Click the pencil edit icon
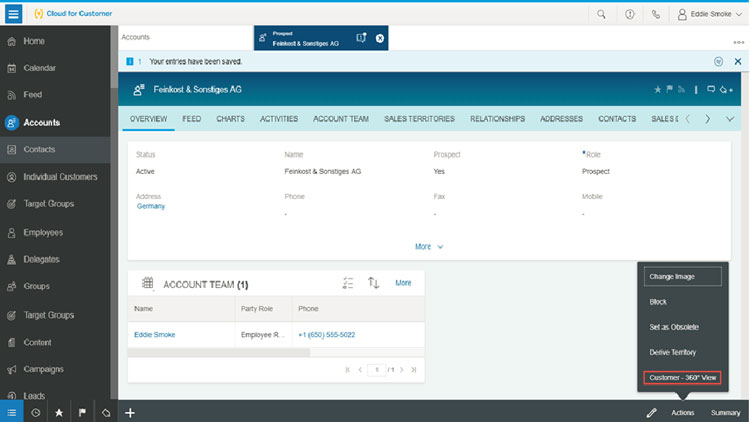This screenshot has height=422, width=750. (651, 412)
